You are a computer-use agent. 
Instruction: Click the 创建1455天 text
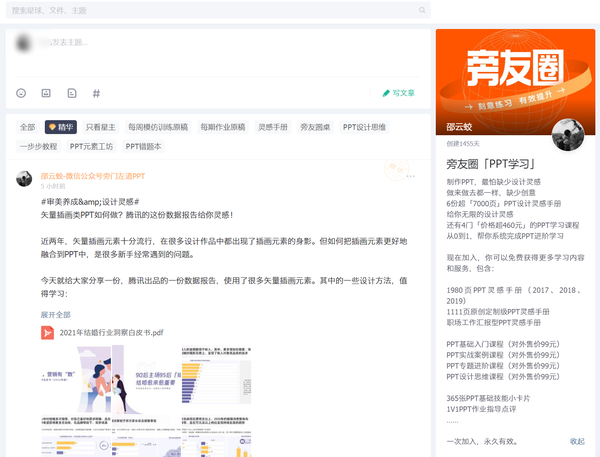click(x=463, y=144)
